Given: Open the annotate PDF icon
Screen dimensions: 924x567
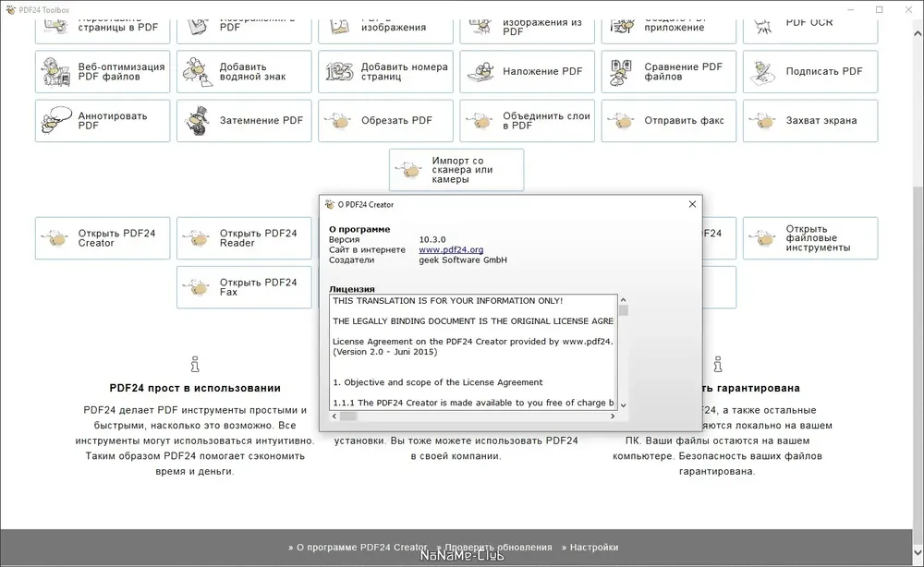Looking at the screenshot, I should click(56, 121).
